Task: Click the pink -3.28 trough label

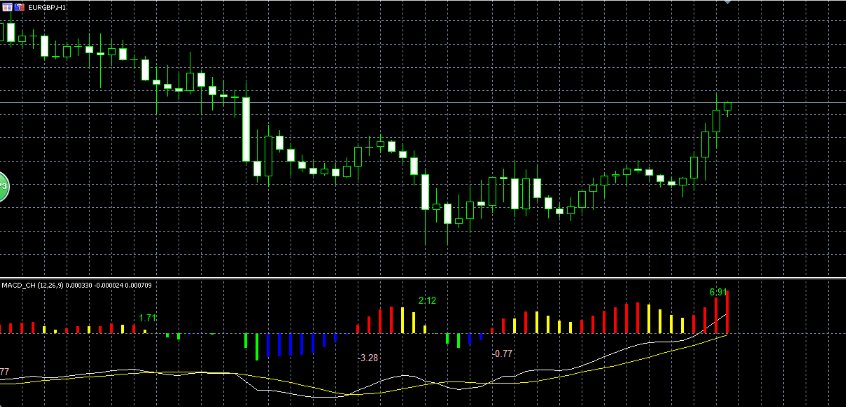Action: (368, 357)
